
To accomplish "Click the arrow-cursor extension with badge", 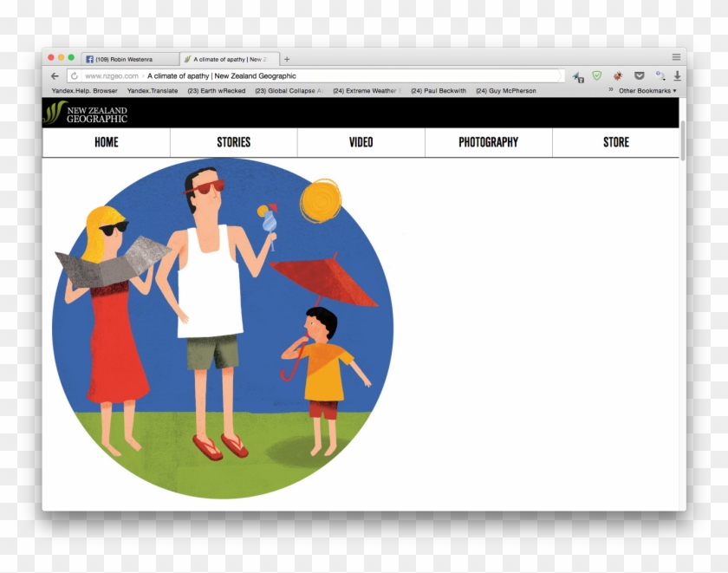I will click(577, 77).
